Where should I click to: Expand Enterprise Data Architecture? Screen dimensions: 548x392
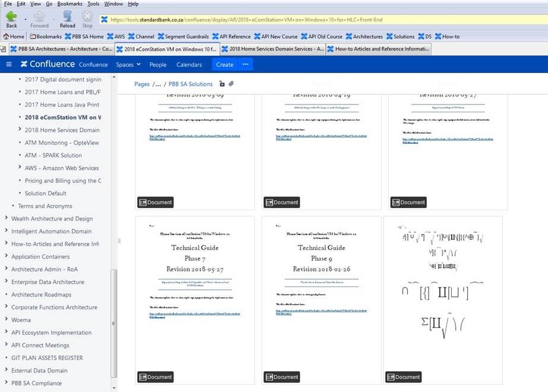pyautogui.click(x=6, y=282)
